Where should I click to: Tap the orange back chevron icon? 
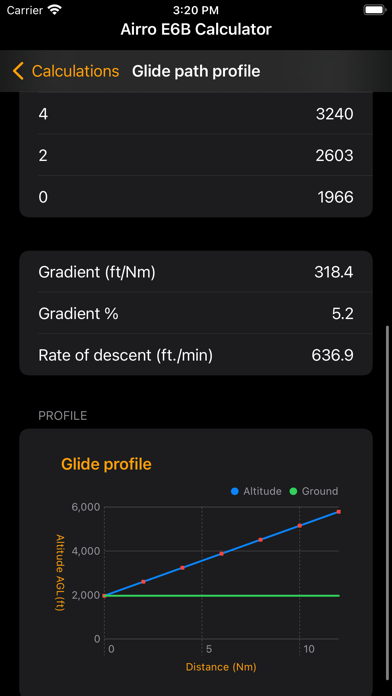(x=18, y=71)
